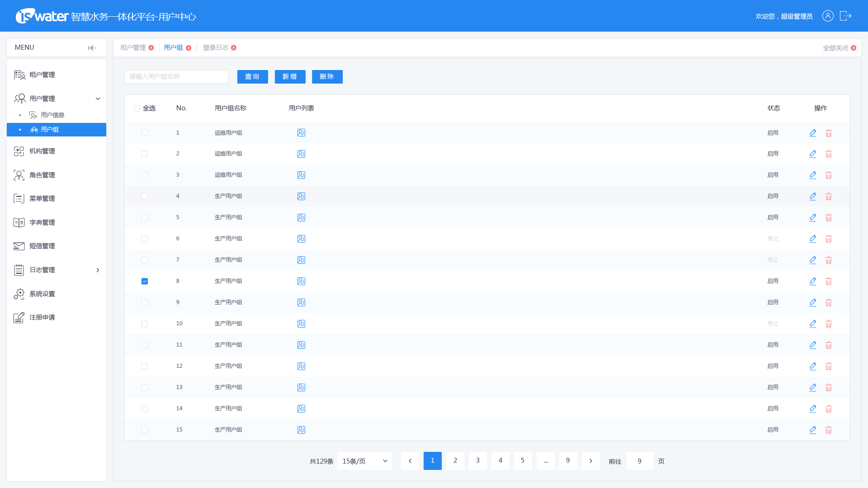Click the 新增 button
Image resolution: width=868 pixels, height=488 pixels.
point(290,77)
